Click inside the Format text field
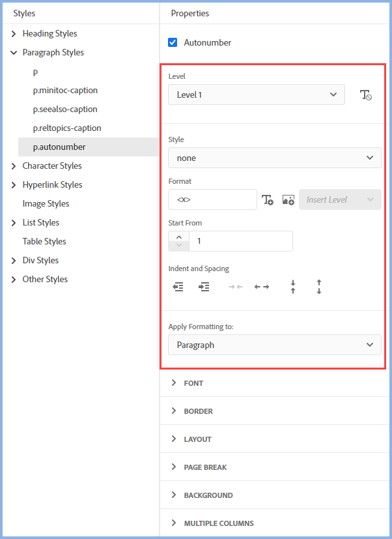 point(212,199)
